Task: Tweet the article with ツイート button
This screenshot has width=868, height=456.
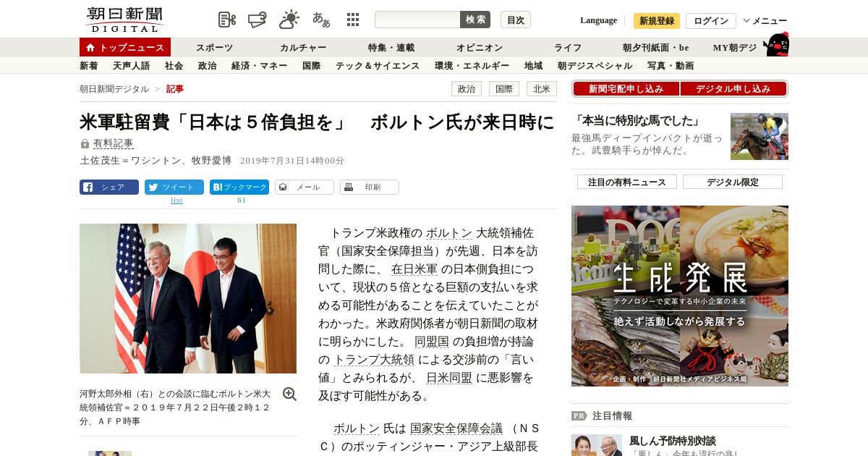Action: coord(174,187)
